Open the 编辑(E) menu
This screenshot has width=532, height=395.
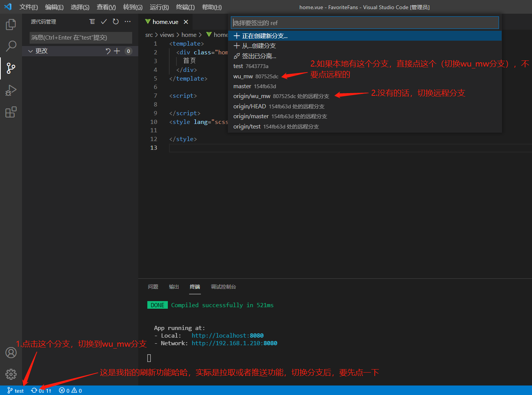click(x=54, y=7)
